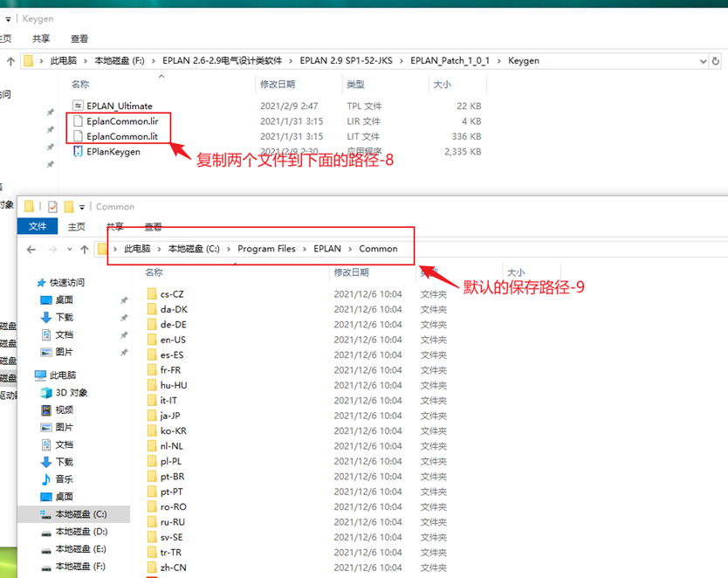The height and width of the screenshot is (578, 728).
Task: Select 音乐 in the navigation pane
Action: [64, 479]
